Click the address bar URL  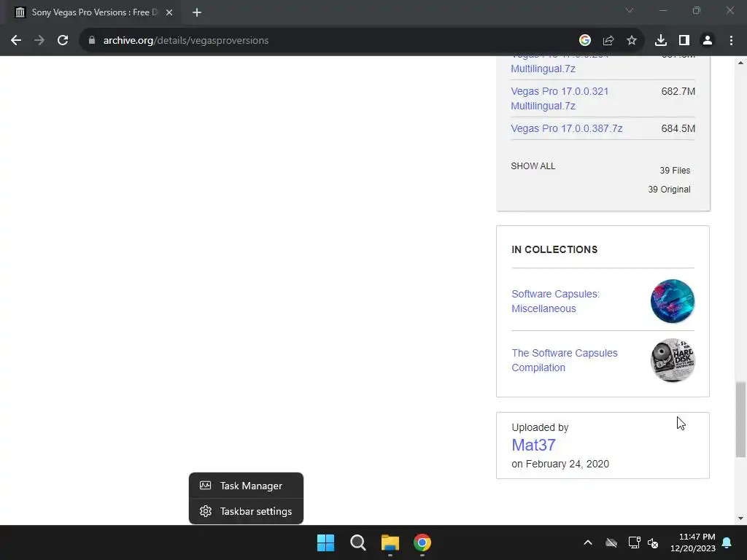pyautogui.click(x=186, y=41)
